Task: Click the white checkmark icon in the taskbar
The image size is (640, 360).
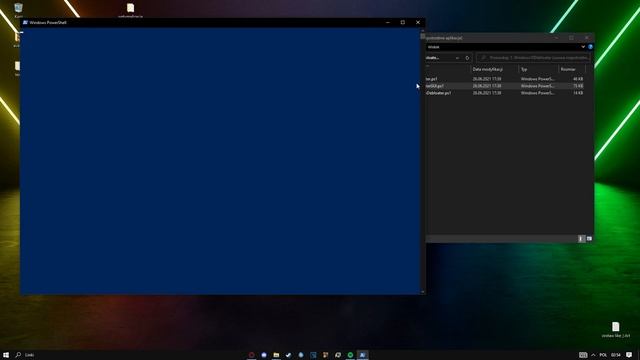Action: pyautogui.click(x=289, y=355)
